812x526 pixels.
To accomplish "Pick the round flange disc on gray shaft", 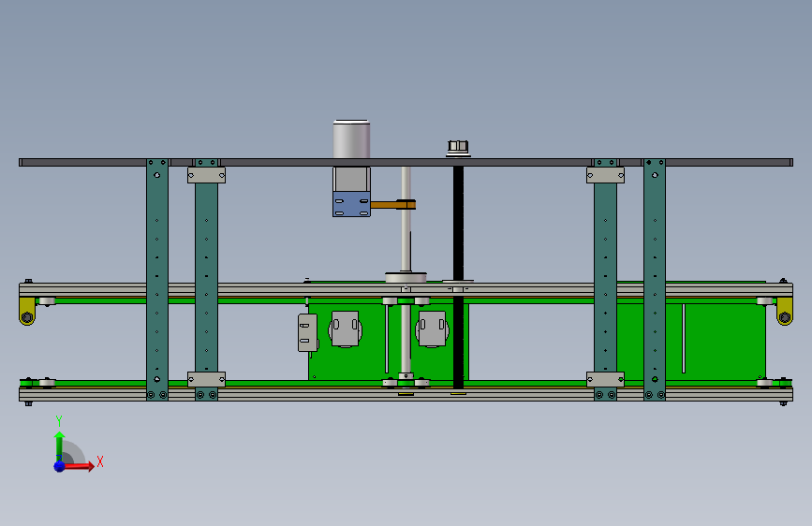I will coord(406,277).
